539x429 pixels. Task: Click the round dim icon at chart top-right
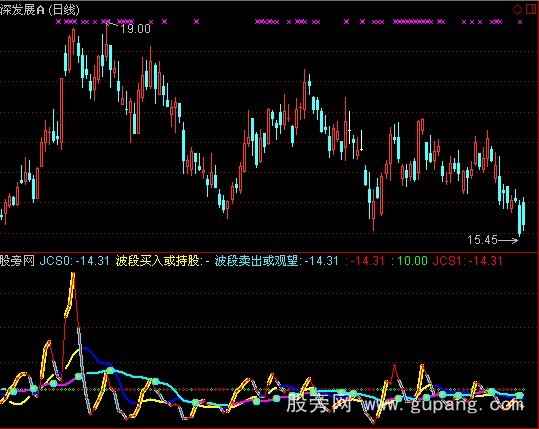(x=518, y=9)
